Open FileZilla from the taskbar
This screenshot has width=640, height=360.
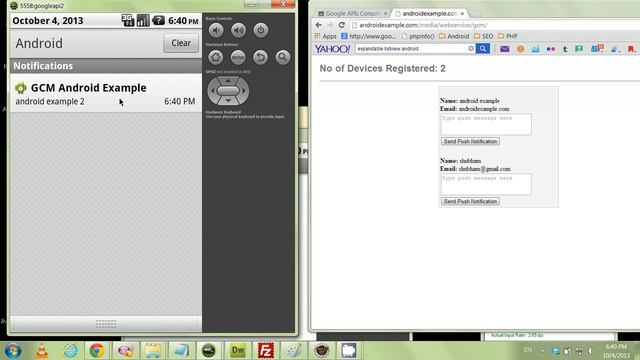pos(266,351)
